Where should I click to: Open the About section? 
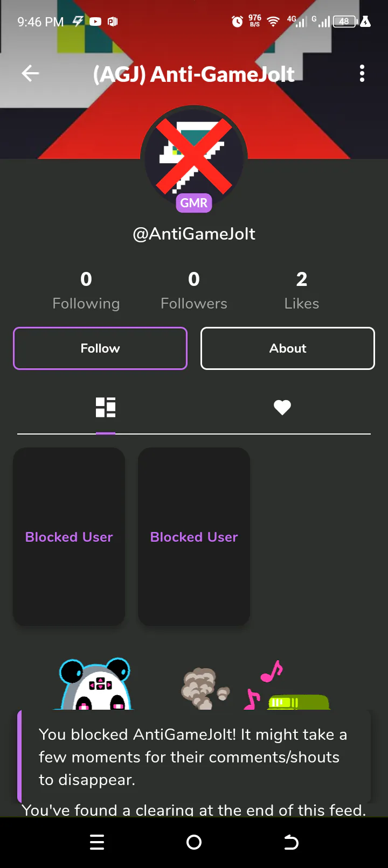pos(288,348)
